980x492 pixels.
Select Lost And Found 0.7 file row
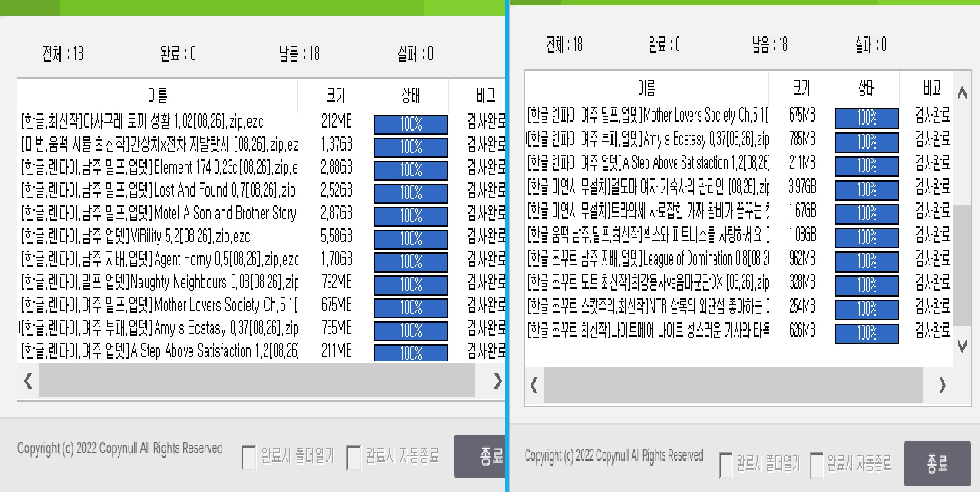tap(159, 190)
